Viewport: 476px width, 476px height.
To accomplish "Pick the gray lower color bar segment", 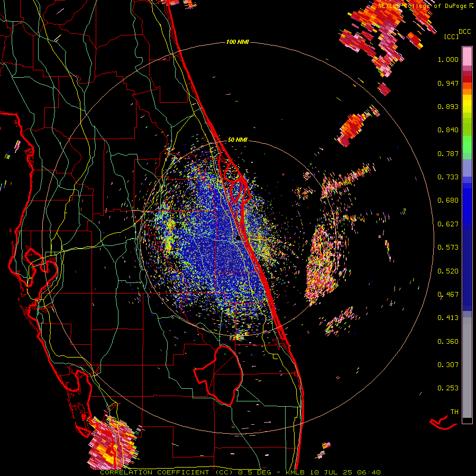I will tap(467, 368).
